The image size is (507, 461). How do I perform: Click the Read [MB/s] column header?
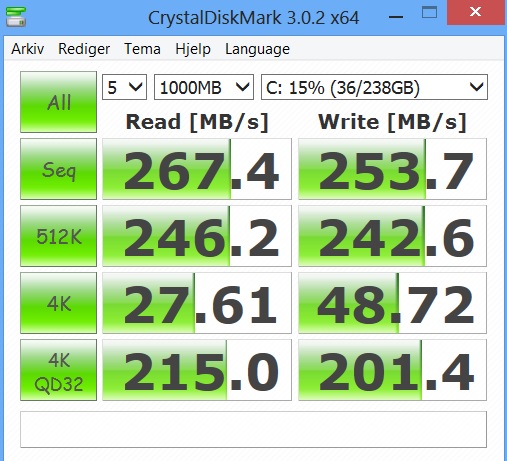(197, 122)
